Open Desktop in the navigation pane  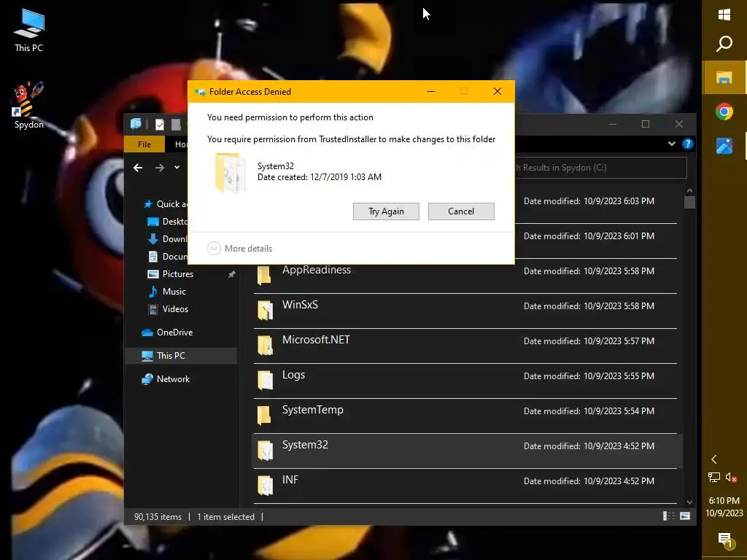pos(168,222)
